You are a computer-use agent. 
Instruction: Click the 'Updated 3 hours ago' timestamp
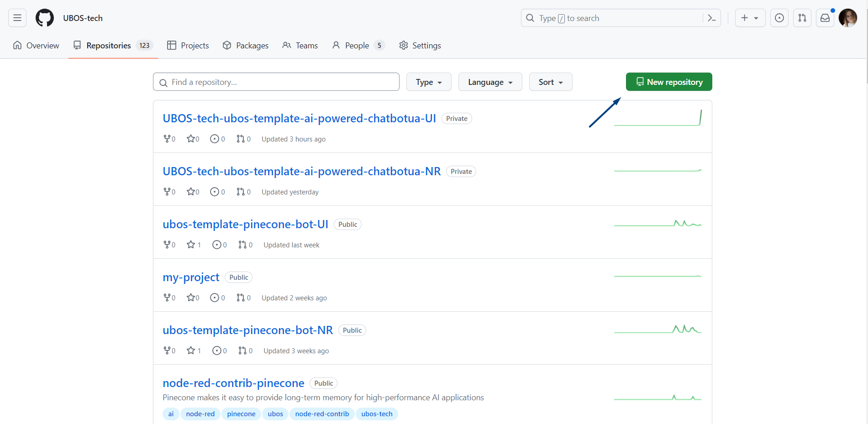(294, 139)
